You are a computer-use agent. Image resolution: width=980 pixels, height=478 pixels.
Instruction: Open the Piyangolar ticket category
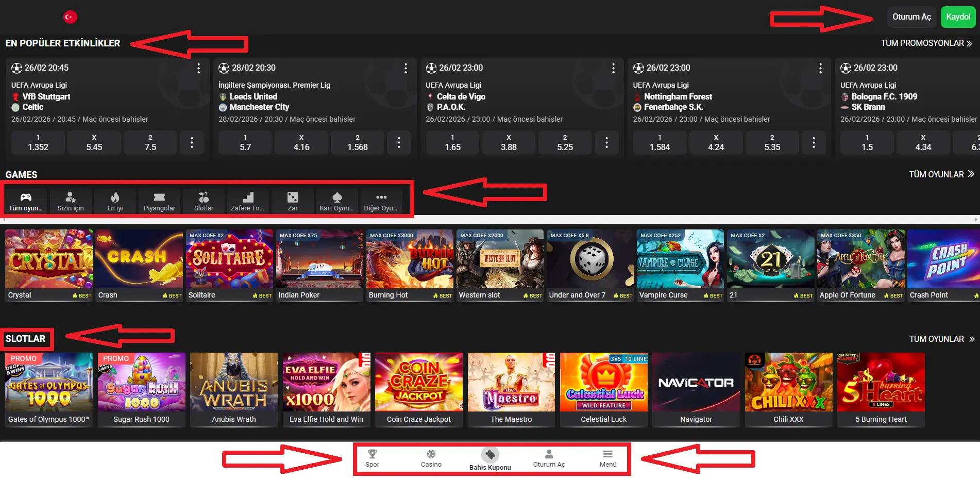(159, 201)
